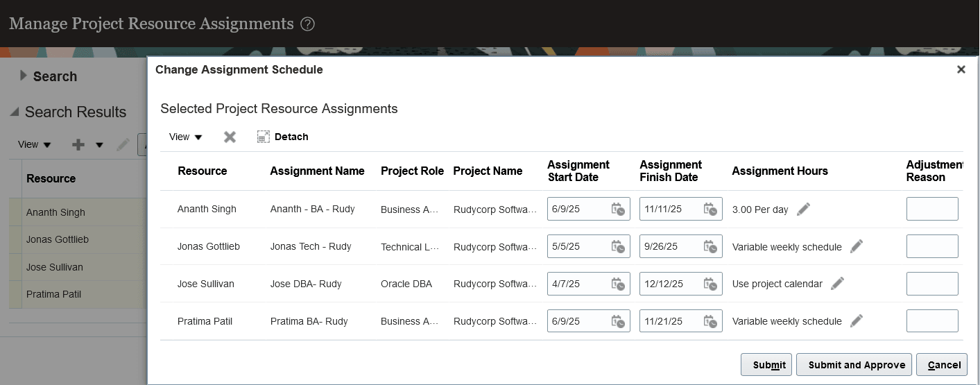980x385 pixels.
Task: Click the Resource column header in background table
Action: pos(51,178)
